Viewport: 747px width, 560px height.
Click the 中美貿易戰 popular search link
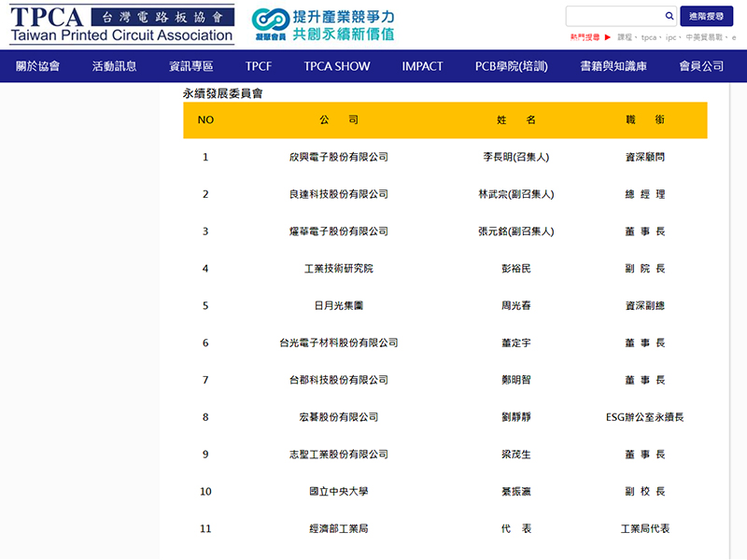[x=704, y=37]
